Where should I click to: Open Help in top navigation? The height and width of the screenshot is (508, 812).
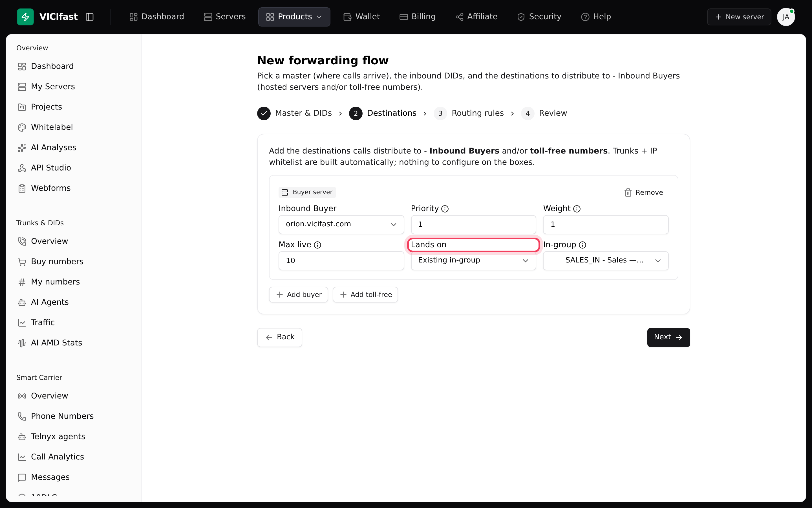596,17
